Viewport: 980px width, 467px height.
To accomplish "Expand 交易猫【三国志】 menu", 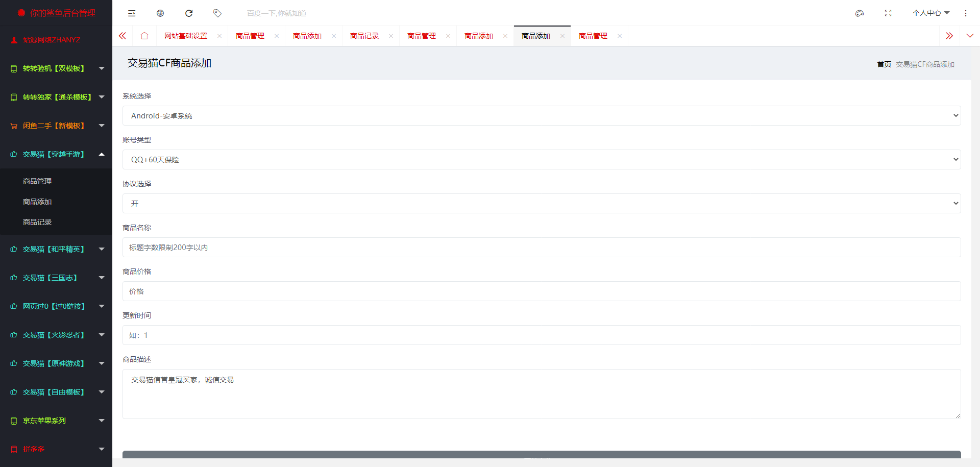I will pos(56,278).
